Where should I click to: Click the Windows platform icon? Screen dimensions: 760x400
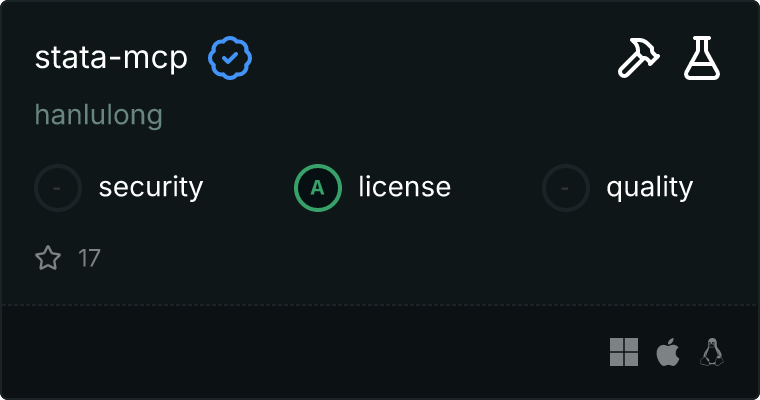[624, 352]
